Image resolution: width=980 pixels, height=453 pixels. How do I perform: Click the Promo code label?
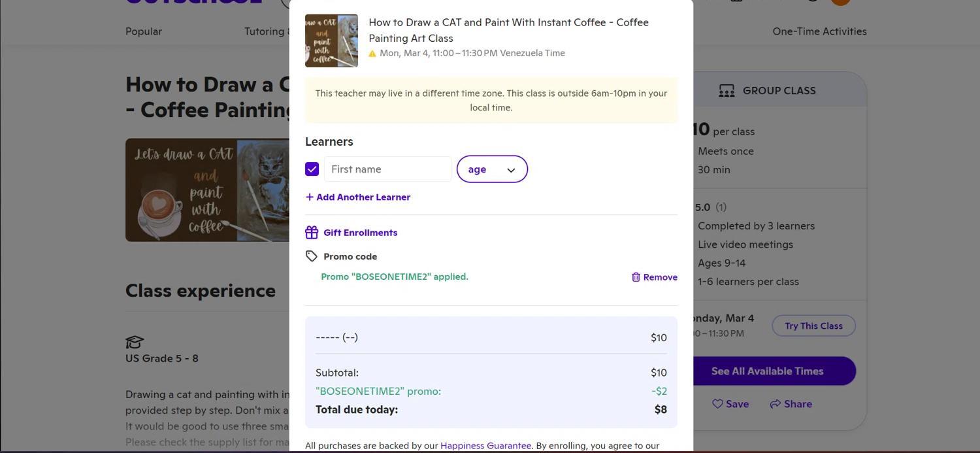pos(350,256)
